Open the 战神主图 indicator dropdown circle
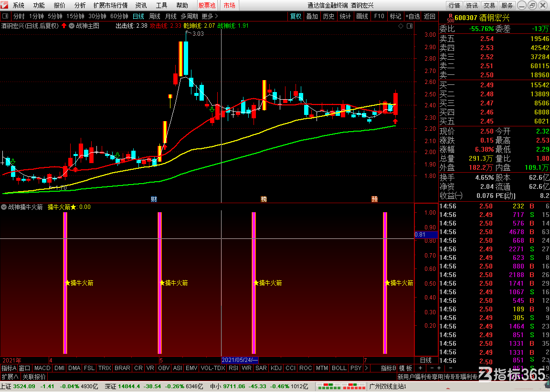Viewport: 550px width, 392px height. [x=72, y=26]
